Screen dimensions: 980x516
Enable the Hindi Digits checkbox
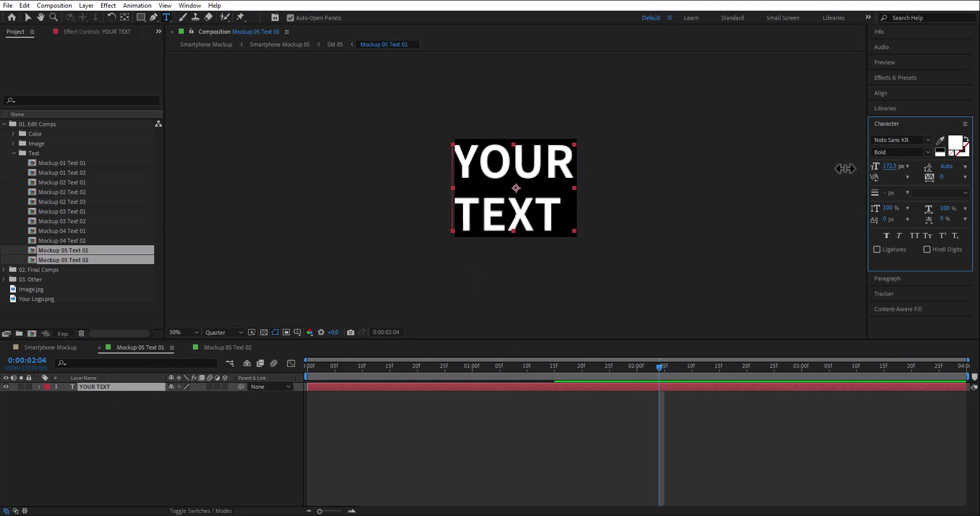click(x=927, y=250)
